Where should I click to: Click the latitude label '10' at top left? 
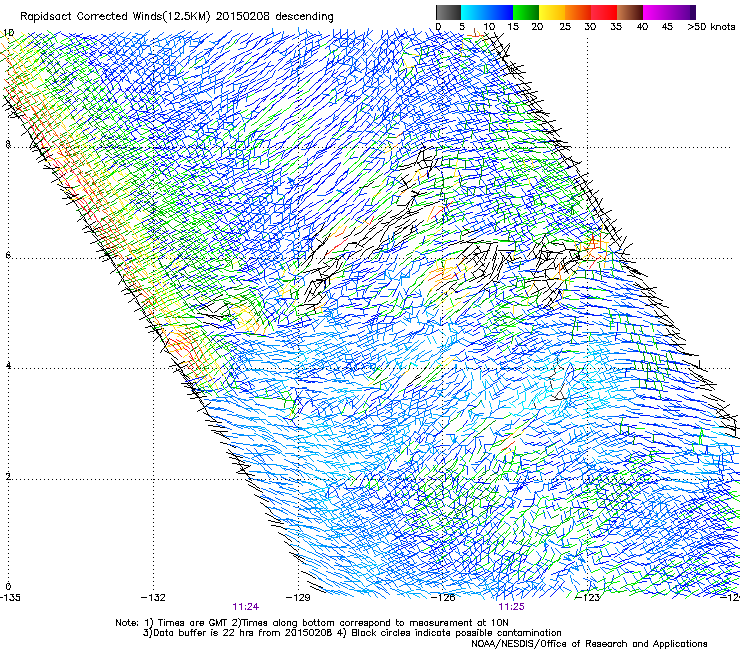tap(9, 33)
